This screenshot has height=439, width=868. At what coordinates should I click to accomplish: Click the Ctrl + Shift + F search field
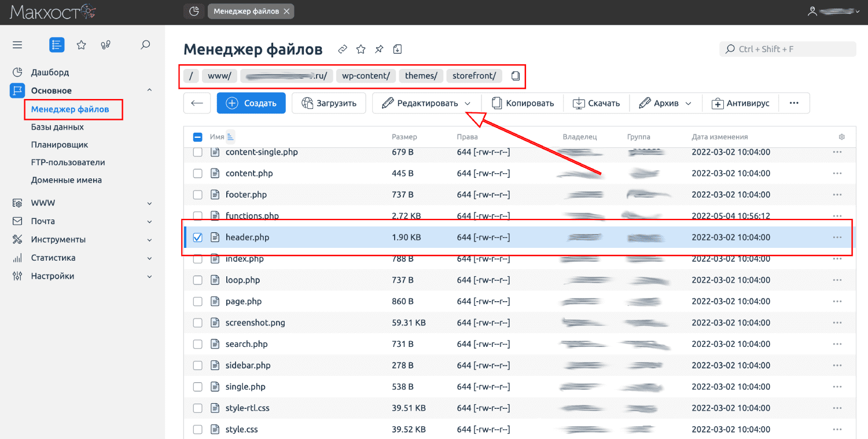click(787, 49)
